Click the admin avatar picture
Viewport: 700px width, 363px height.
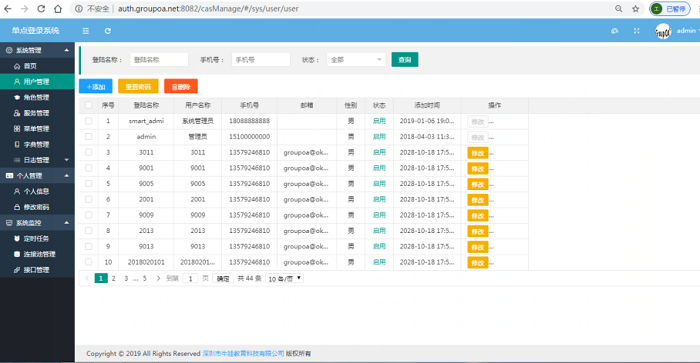click(663, 31)
